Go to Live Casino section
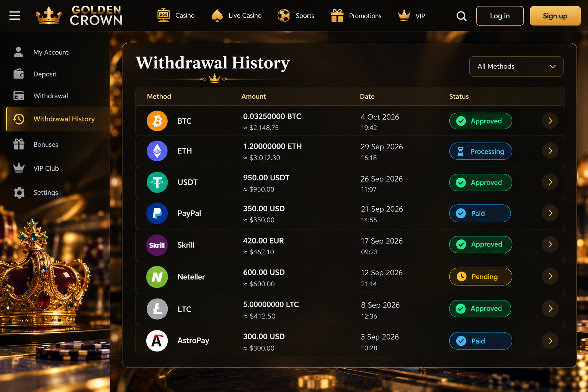Viewport: 588px width, 392px height. coord(237,16)
